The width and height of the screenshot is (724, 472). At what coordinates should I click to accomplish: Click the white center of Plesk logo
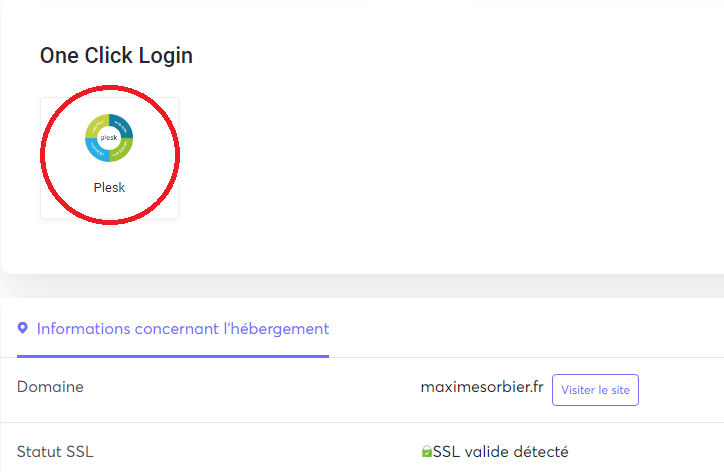[109, 138]
